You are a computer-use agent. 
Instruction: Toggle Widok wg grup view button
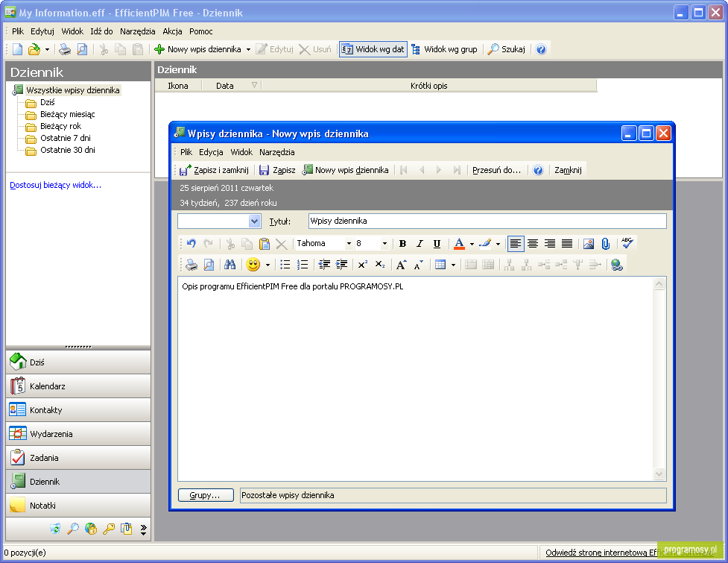point(445,49)
